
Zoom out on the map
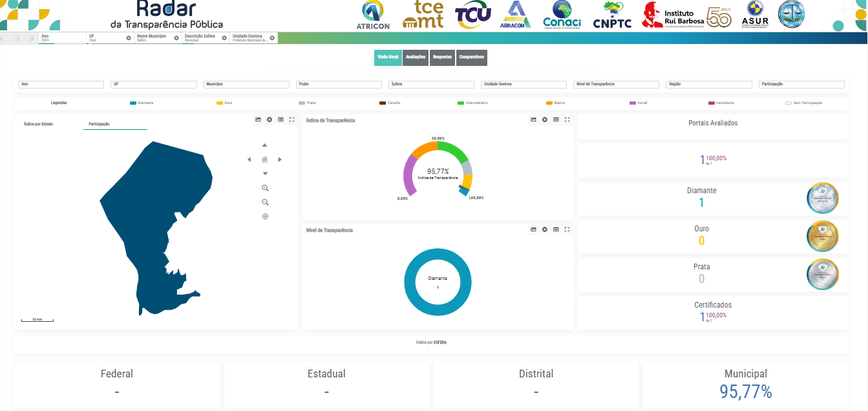click(x=265, y=202)
